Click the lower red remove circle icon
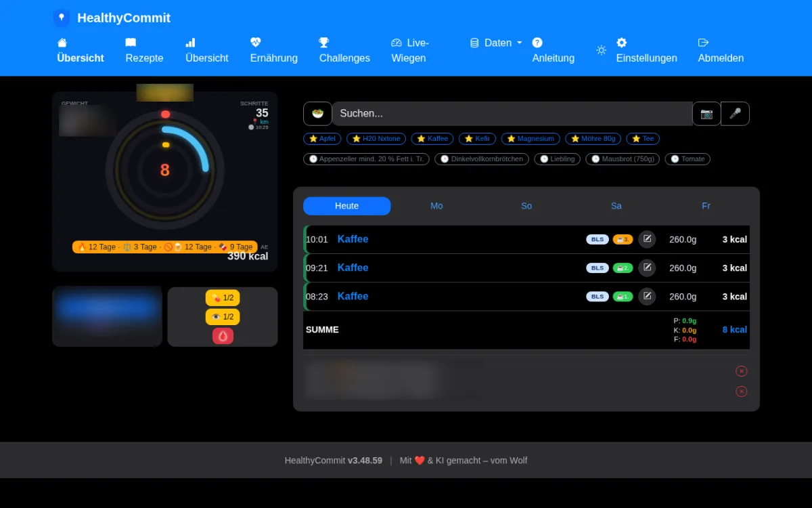 coord(742,391)
